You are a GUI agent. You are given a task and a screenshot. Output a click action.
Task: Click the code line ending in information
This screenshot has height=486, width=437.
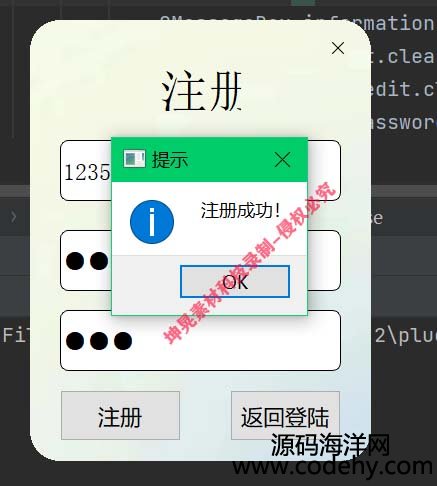point(367,23)
